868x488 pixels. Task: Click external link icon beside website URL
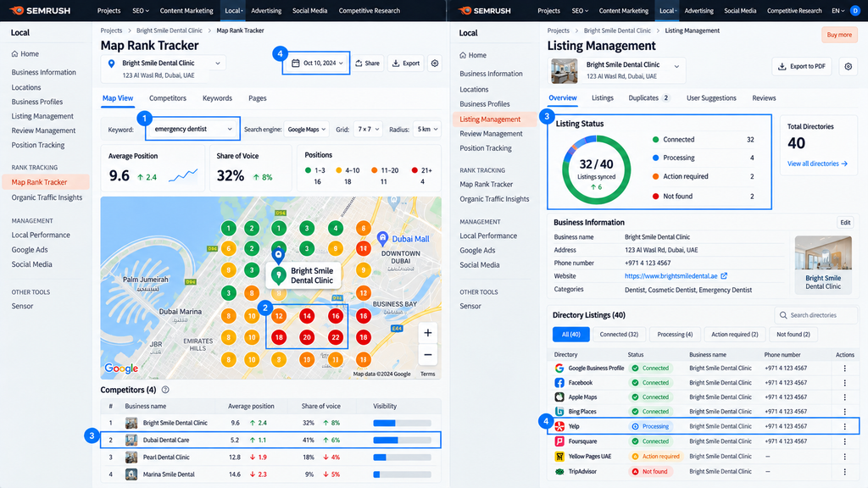[x=724, y=275]
